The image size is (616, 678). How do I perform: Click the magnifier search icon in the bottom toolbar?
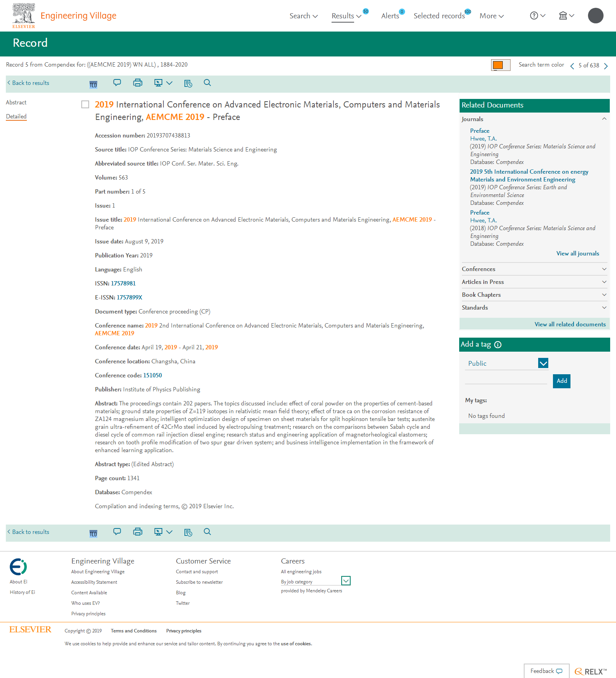coord(207,532)
